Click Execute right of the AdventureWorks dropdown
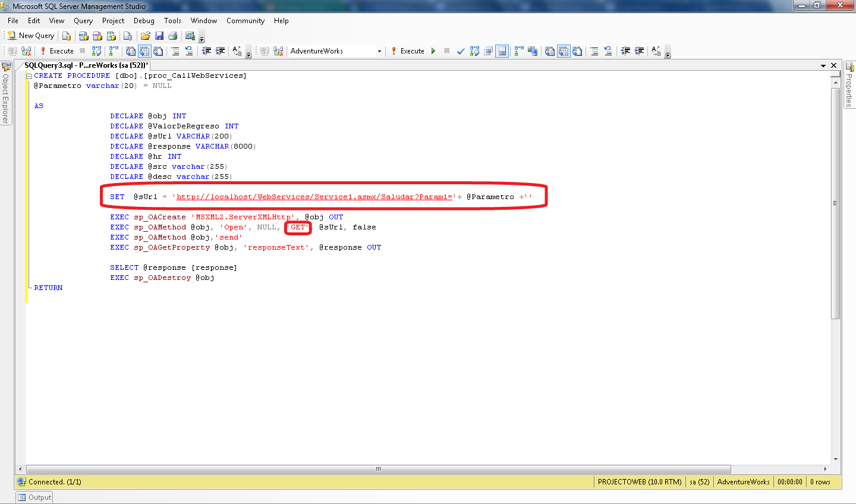 coord(408,51)
